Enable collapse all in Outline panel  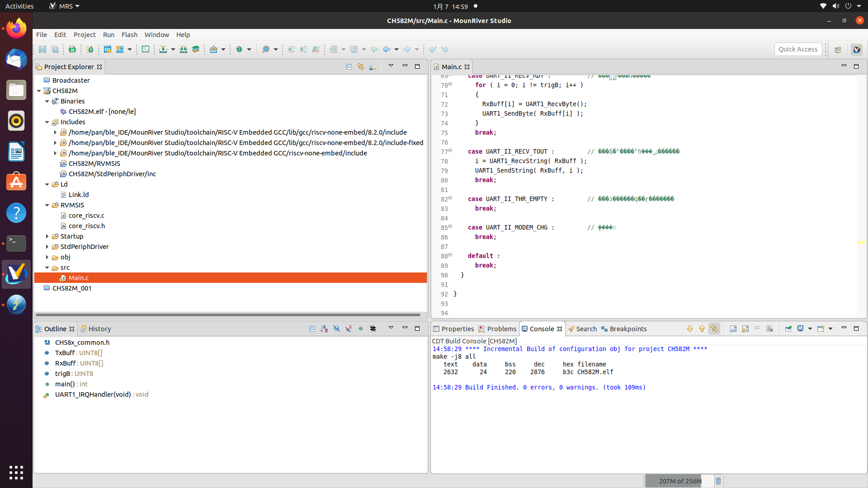click(312, 329)
